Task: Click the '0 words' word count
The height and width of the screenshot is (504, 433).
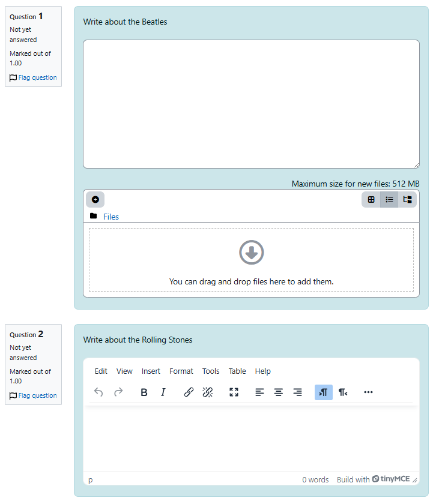Action: click(x=315, y=480)
